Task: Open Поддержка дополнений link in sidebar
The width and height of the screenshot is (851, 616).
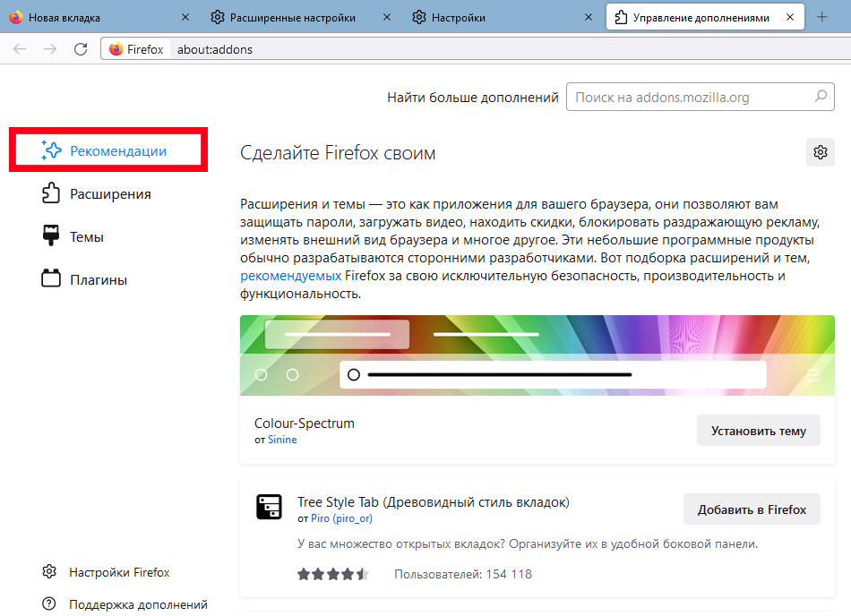Action: point(138,604)
